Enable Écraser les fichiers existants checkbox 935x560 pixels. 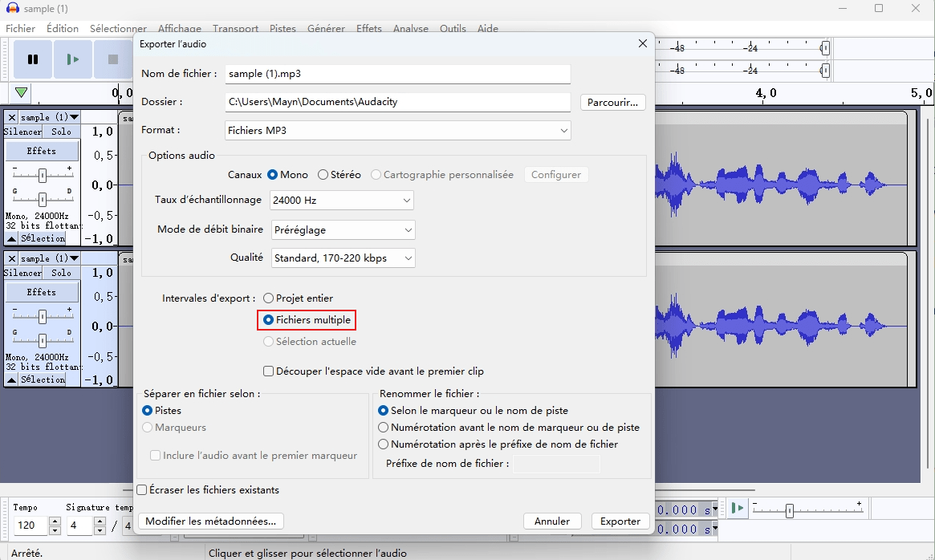(x=142, y=489)
